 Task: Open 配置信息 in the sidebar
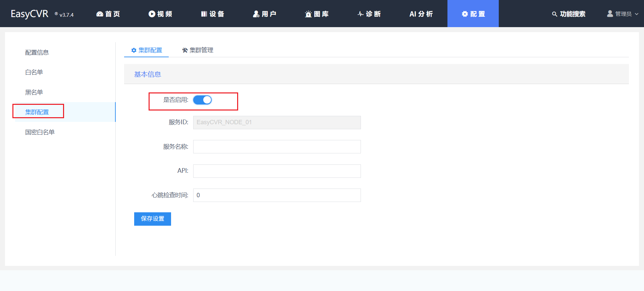37,53
